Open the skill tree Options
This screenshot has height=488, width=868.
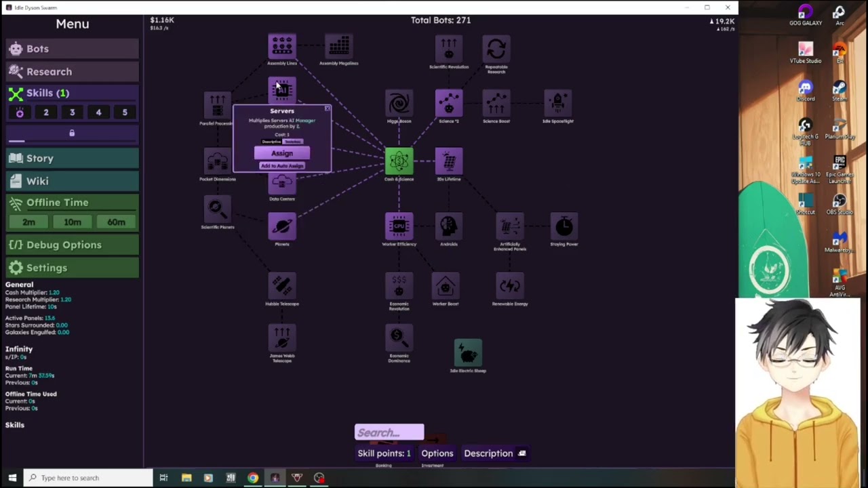[x=437, y=453]
